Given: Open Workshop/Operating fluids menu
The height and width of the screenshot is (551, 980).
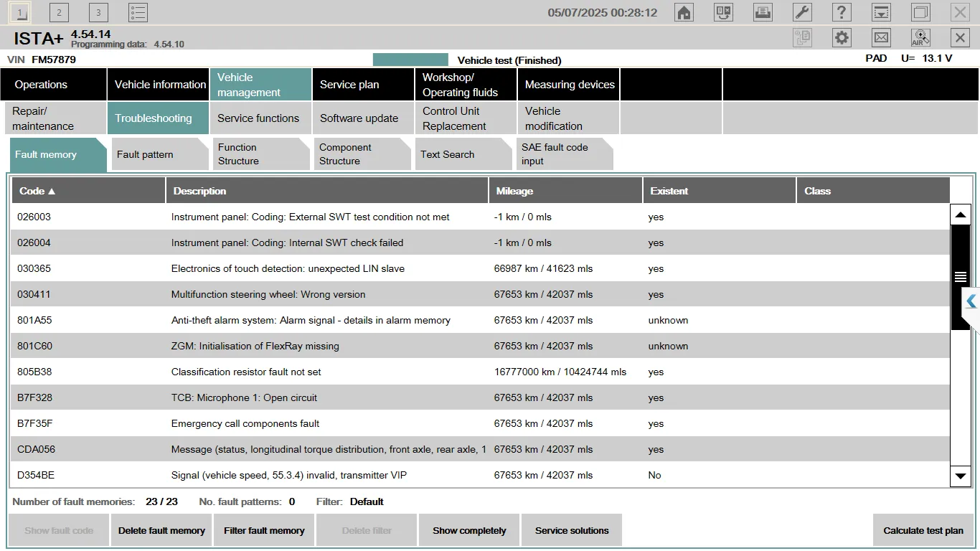Looking at the screenshot, I should click(x=466, y=84).
